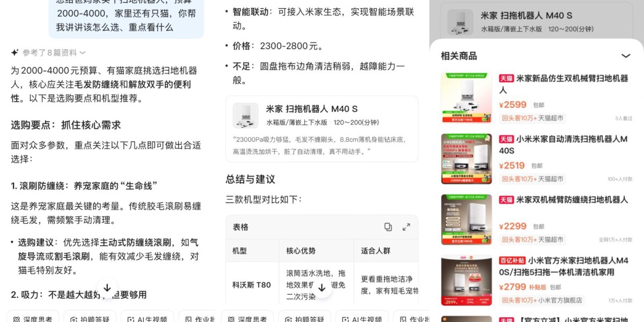644x322 pixels.
Task: Tap the dimmed 米家 M40 S card above 相关商品
Action: 537,22
